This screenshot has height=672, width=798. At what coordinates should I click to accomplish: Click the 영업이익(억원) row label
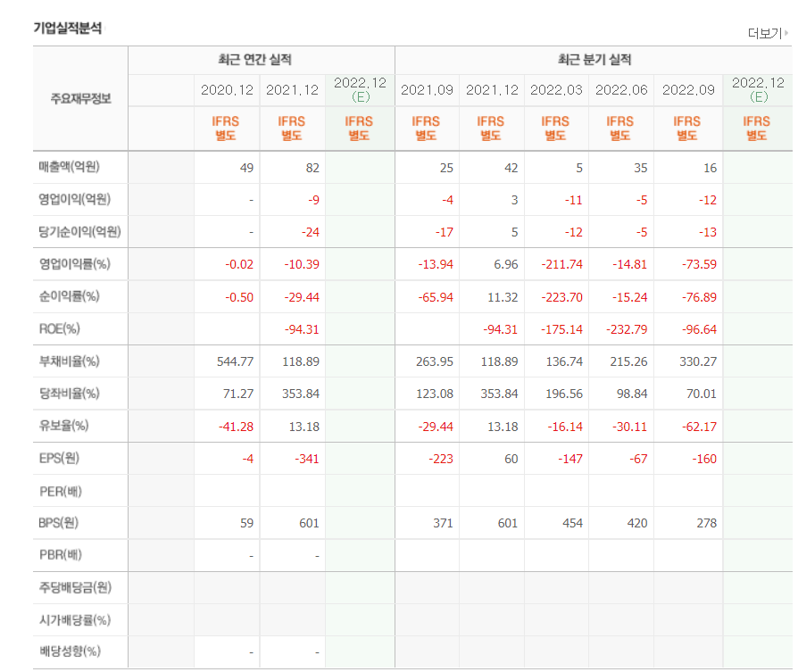[x=75, y=199]
